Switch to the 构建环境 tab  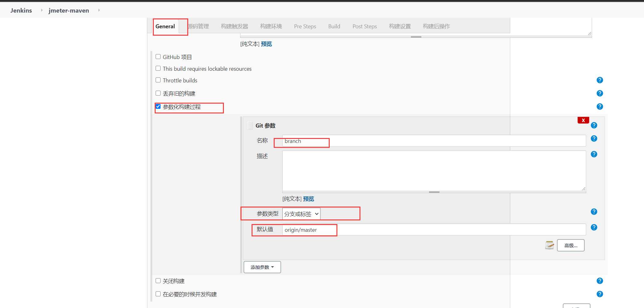(x=271, y=26)
